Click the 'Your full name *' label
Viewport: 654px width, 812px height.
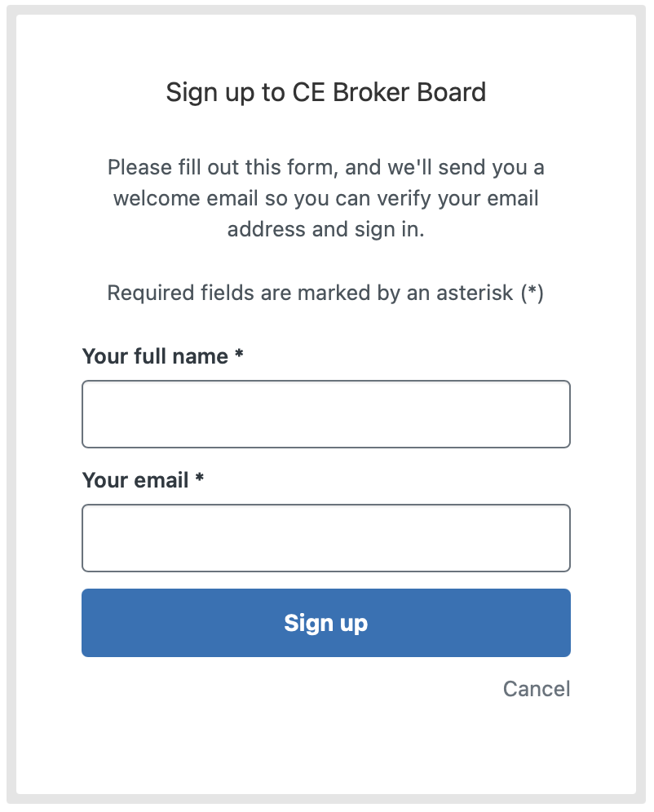[162, 356]
